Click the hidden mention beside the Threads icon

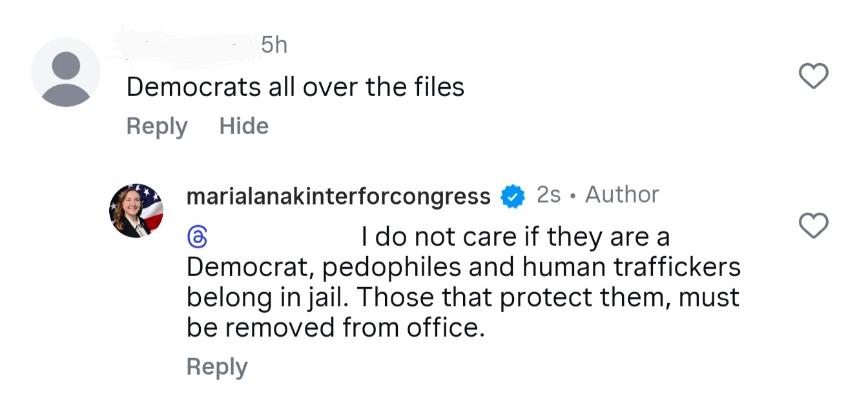(x=284, y=239)
